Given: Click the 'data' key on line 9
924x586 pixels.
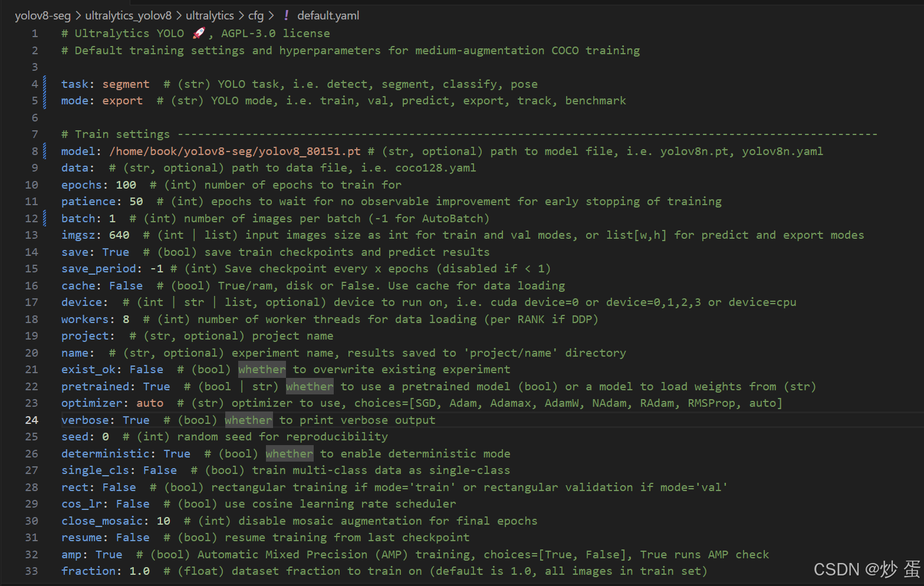Looking at the screenshot, I should 75,168.
